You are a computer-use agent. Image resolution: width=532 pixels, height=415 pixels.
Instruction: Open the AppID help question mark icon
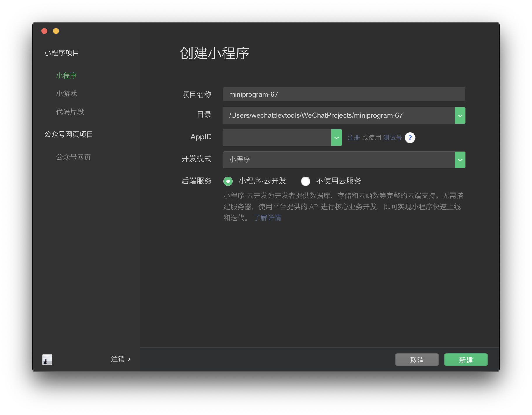click(410, 137)
